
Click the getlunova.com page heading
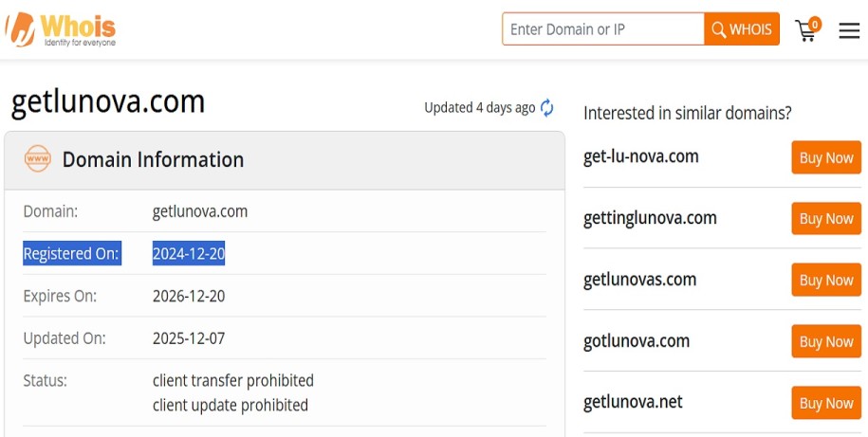pyautogui.click(x=108, y=102)
